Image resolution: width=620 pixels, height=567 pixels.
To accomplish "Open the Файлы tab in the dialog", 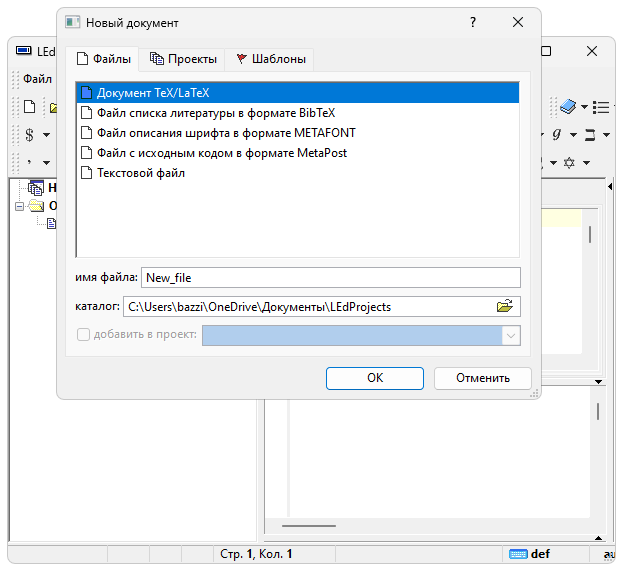I will pyautogui.click(x=103, y=59).
